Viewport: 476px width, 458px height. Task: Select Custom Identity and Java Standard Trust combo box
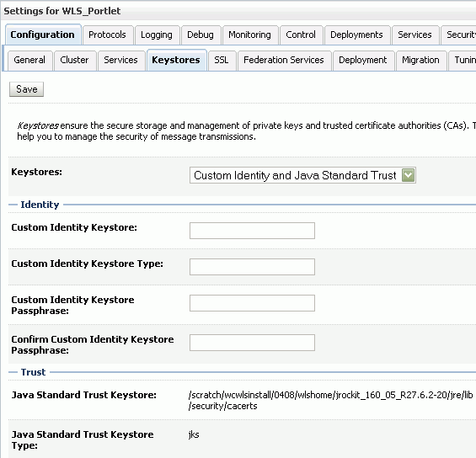pyautogui.click(x=302, y=175)
